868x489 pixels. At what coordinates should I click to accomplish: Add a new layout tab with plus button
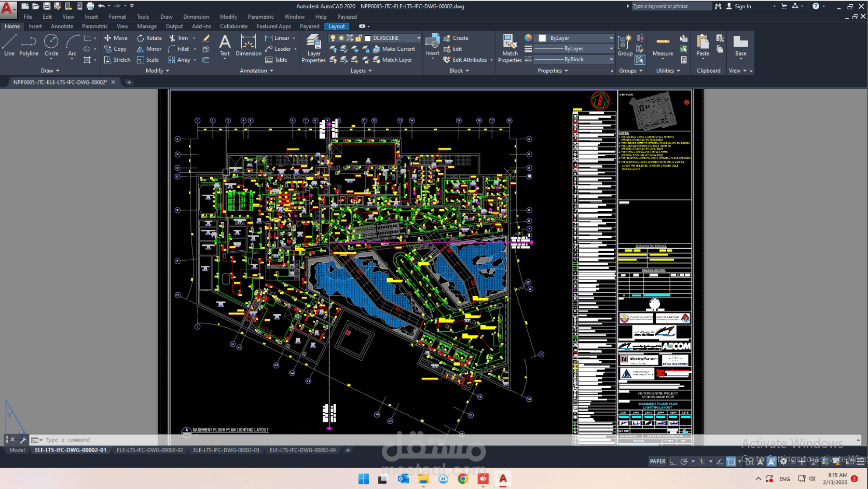coord(348,450)
